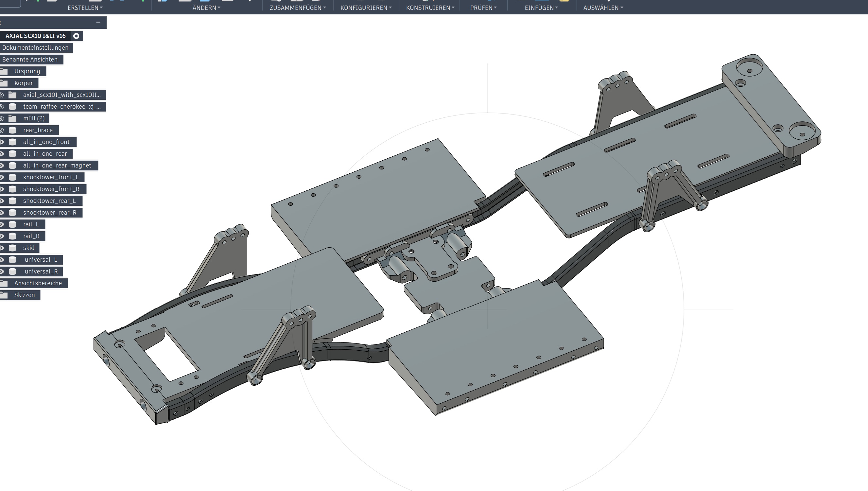The height and width of the screenshot is (491, 868).
Task: Open the EINFÜGEN dropdown menu
Action: [x=541, y=8]
